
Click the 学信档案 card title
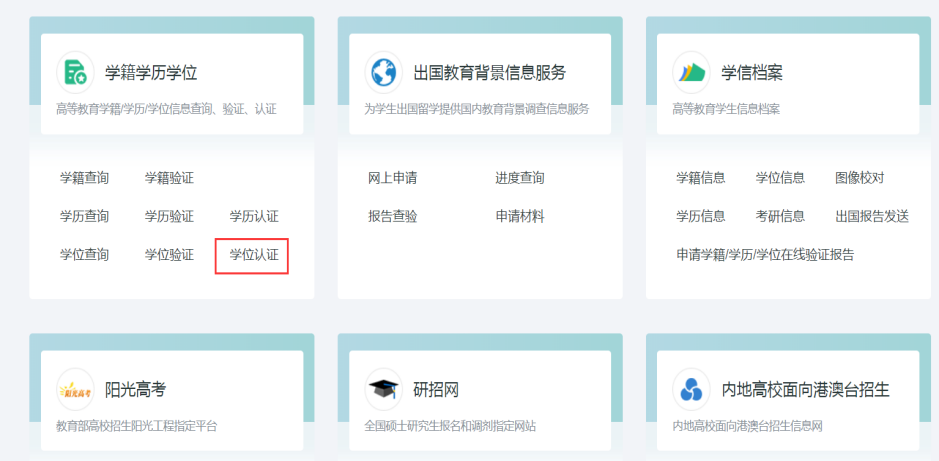click(752, 73)
